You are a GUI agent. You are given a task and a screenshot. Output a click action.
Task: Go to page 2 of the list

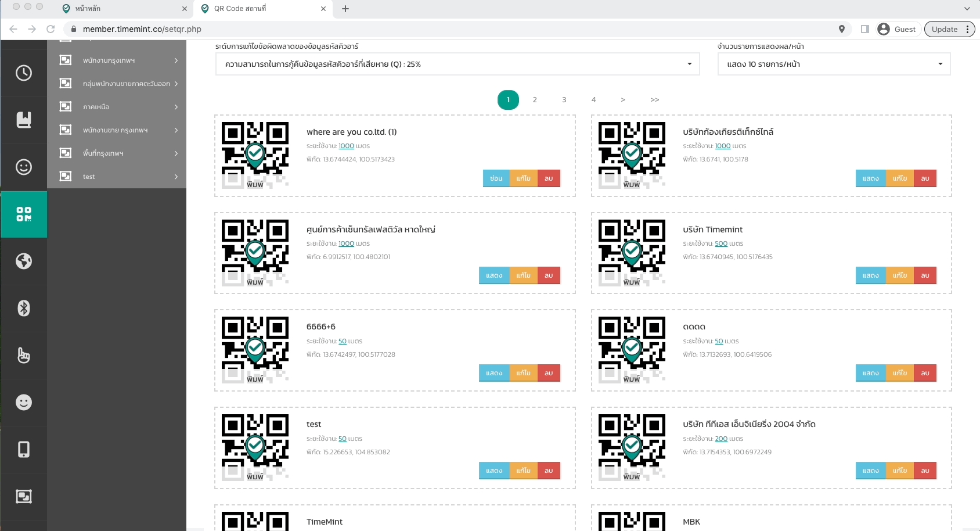(x=535, y=100)
